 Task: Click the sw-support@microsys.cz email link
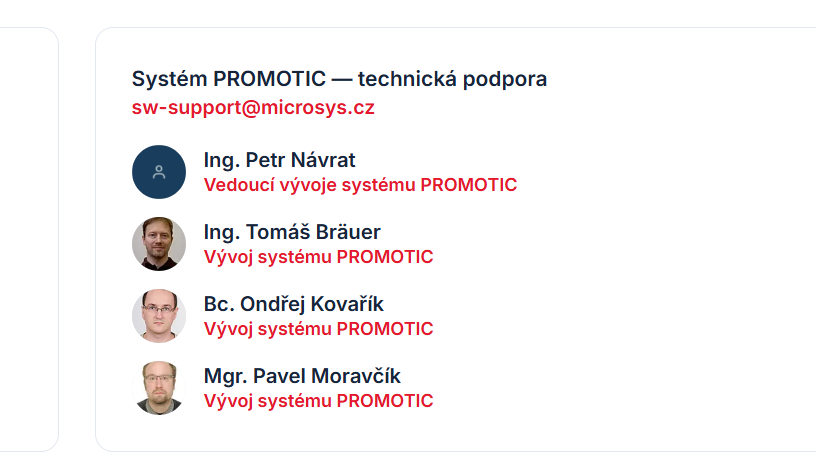(x=253, y=108)
